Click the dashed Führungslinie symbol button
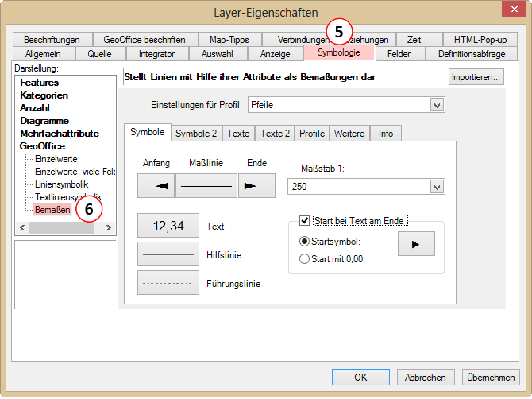532x399 pixels. (168, 282)
